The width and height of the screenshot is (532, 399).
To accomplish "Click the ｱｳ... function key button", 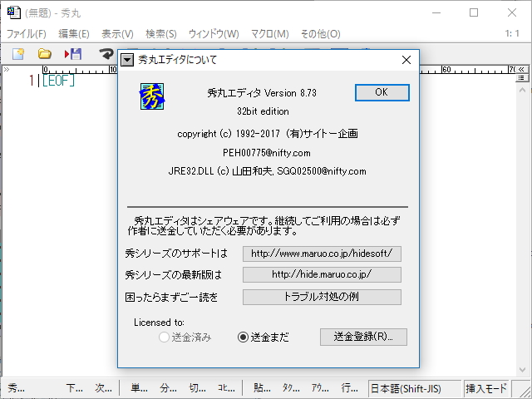I will coord(320,387).
